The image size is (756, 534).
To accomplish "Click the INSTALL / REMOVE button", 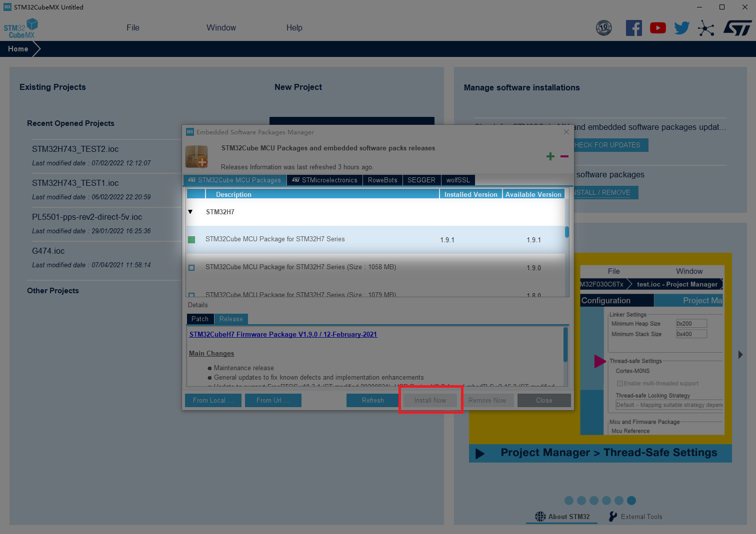I will click(x=606, y=192).
